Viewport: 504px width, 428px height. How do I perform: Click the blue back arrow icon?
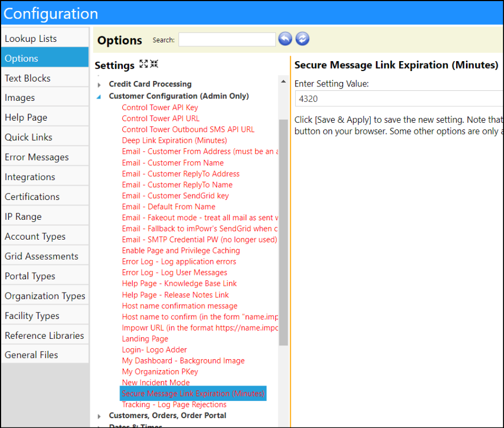point(285,39)
